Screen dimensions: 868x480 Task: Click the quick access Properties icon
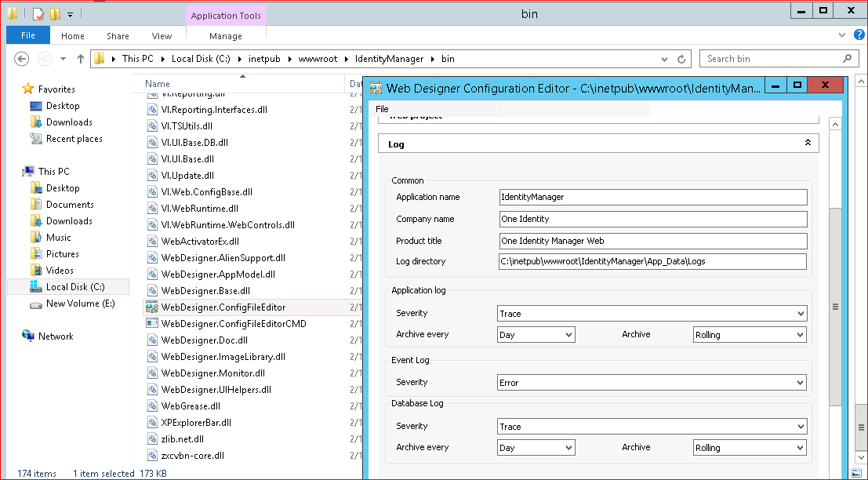click(38, 14)
